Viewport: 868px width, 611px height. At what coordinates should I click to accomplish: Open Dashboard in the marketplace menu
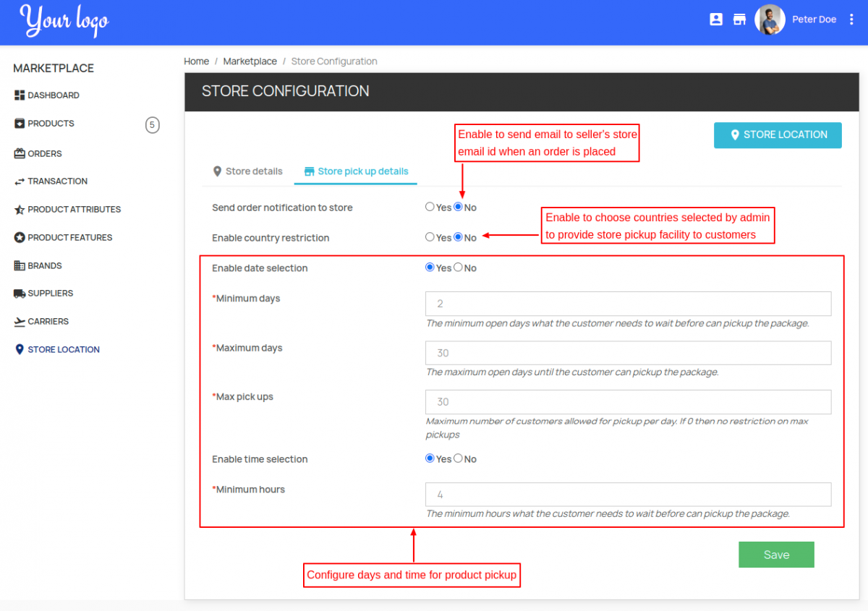54,95
